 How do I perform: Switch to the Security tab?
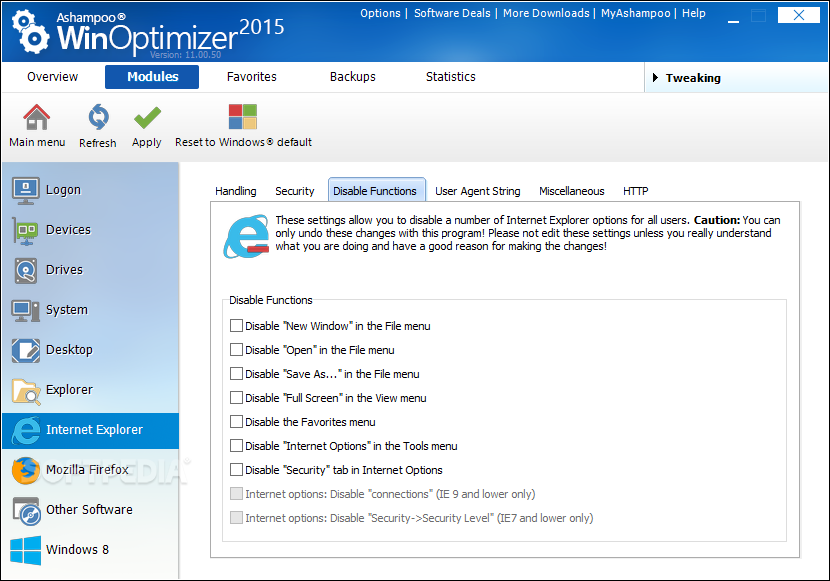(295, 191)
